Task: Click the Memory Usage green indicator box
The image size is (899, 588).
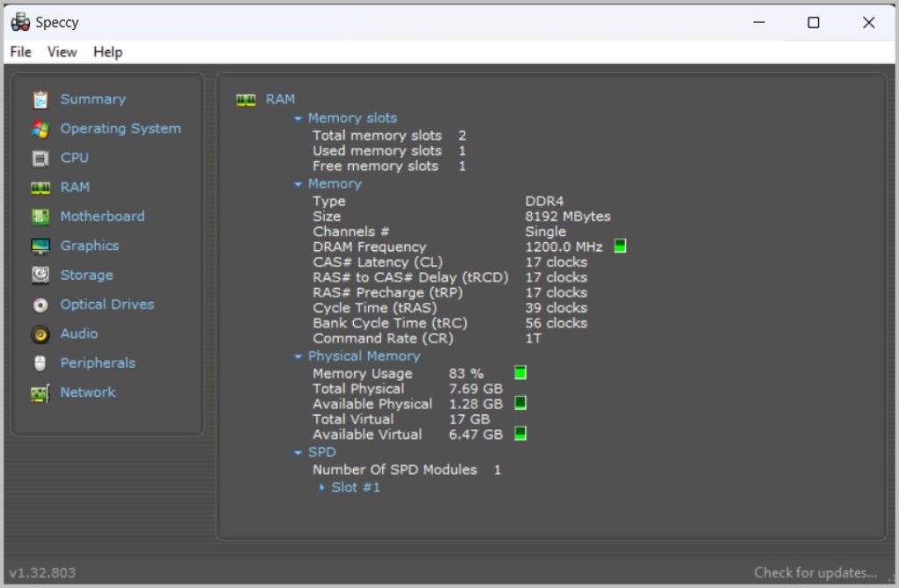Action: pos(520,373)
